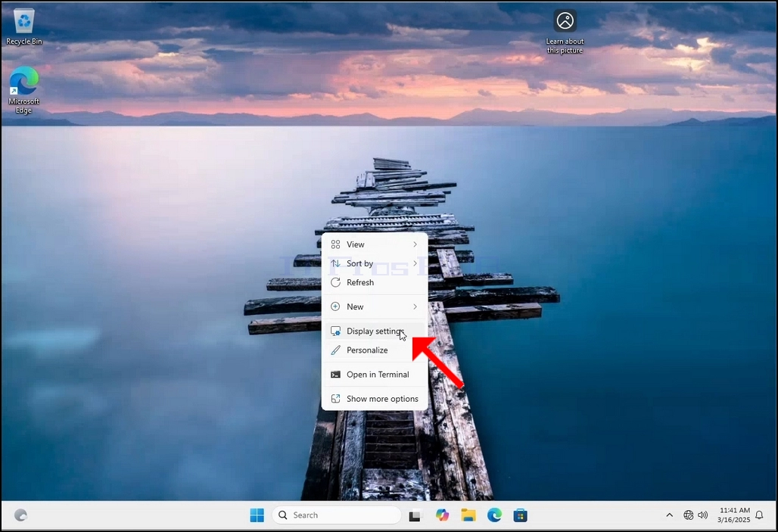The width and height of the screenshot is (778, 532).
Task: Click Show more options entry
Action: click(375, 399)
